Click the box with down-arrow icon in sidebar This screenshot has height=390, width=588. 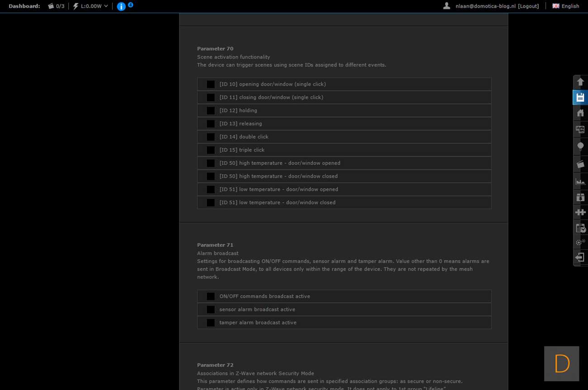pos(580,197)
